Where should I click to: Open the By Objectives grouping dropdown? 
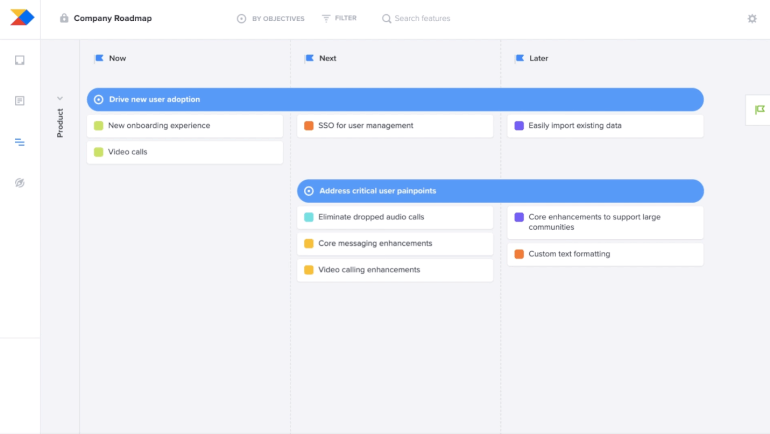pos(270,18)
